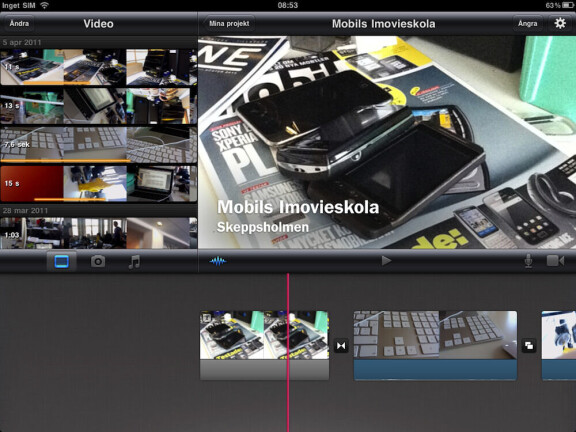Select the 13 s video clip
This screenshot has width=576, height=432.
pyautogui.click(x=98, y=106)
